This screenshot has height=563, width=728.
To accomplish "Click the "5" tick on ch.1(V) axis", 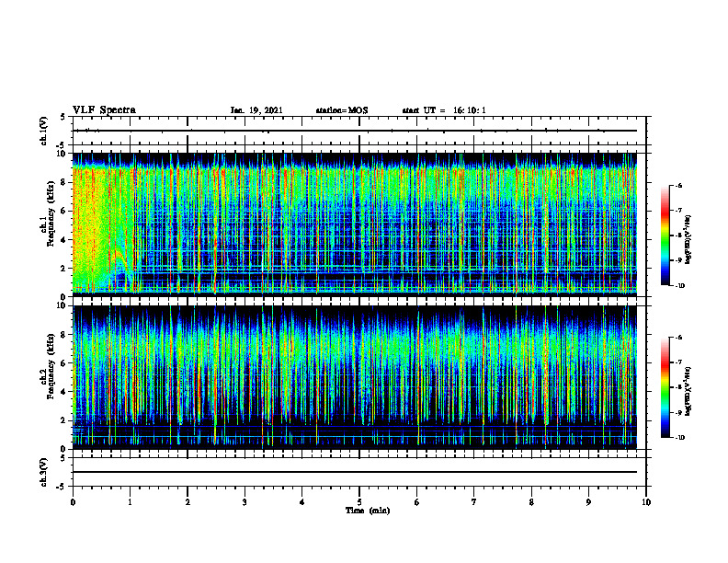I will pyautogui.click(x=63, y=117).
